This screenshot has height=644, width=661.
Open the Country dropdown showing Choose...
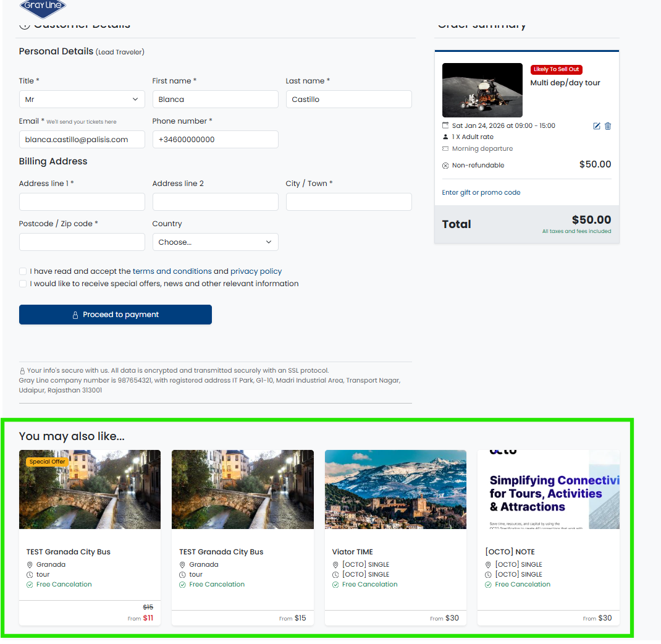click(x=215, y=242)
